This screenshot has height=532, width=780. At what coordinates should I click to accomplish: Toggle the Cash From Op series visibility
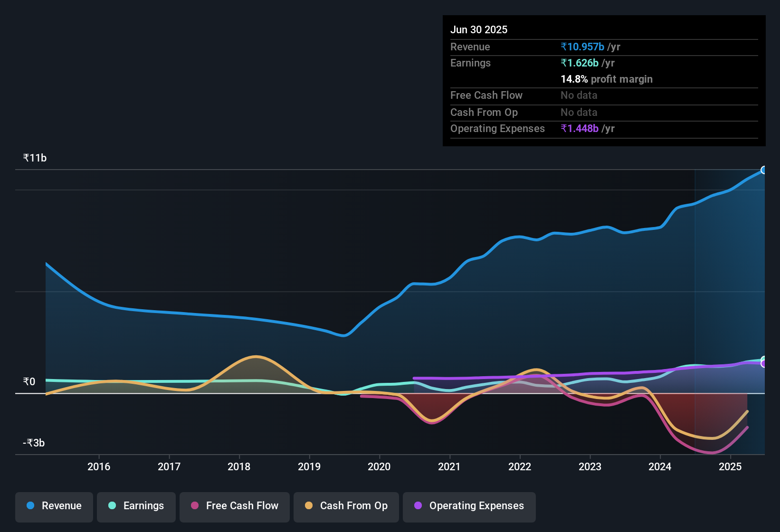pos(346,506)
